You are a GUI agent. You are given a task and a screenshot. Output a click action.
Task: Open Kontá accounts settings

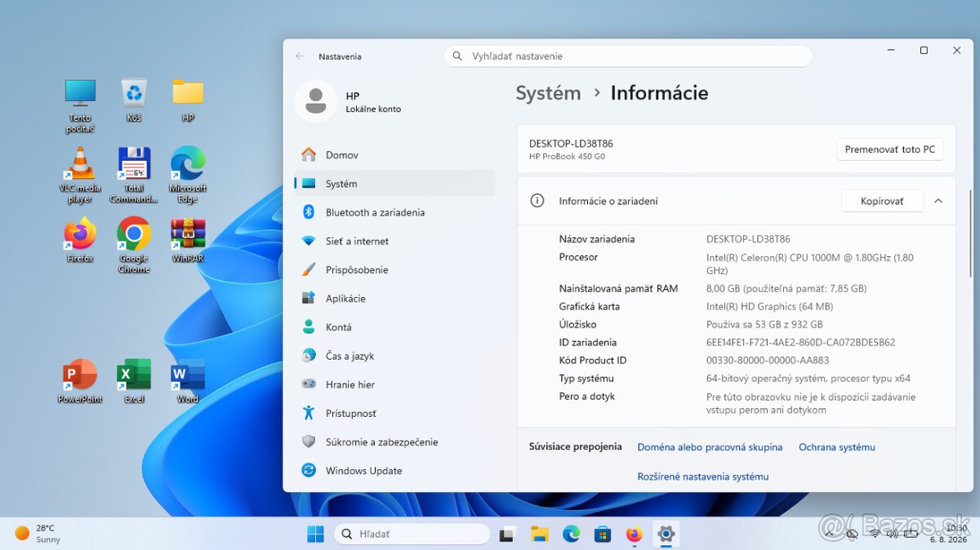pyautogui.click(x=394, y=327)
